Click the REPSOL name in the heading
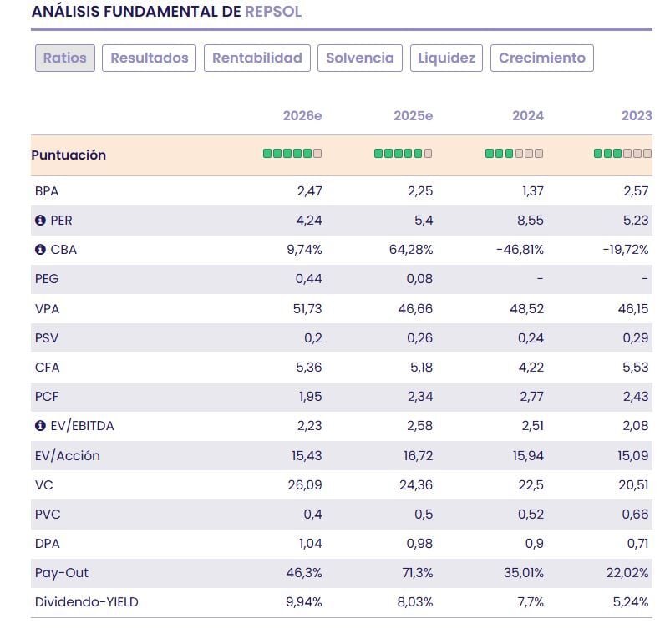Image resolution: width=660 pixels, height=644 pixels. tap(273, 12)
